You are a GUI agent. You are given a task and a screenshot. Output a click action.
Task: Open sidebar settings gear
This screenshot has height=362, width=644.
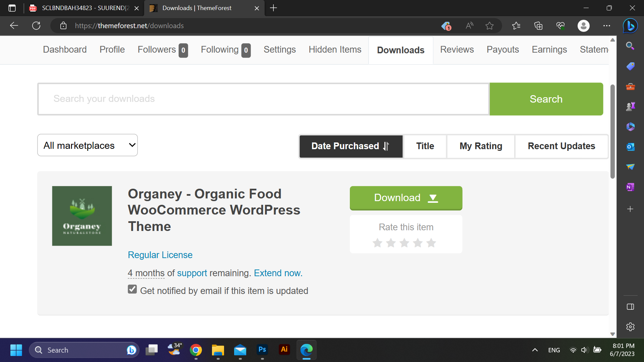tap(630, 327)
